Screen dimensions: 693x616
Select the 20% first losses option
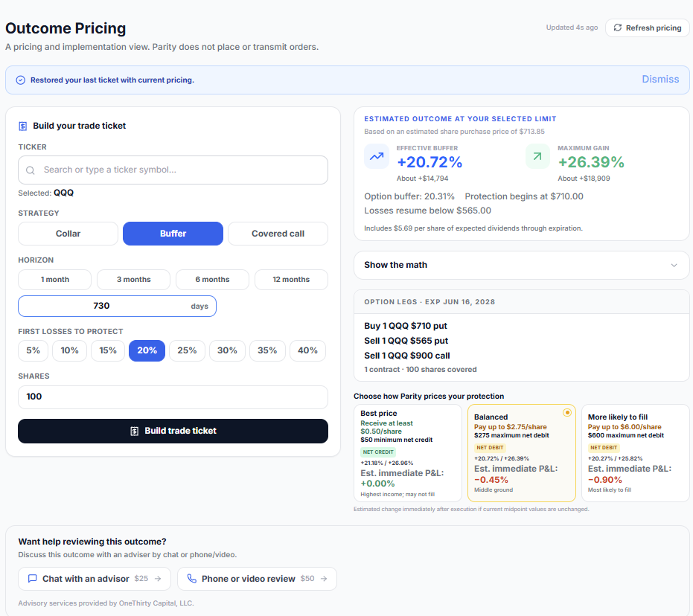[147, 350]
